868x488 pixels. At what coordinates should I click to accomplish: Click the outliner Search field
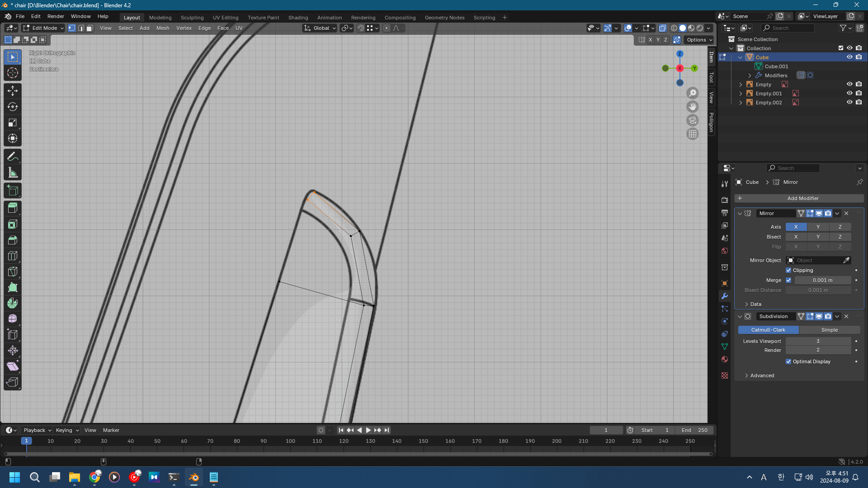pos(788,28)
